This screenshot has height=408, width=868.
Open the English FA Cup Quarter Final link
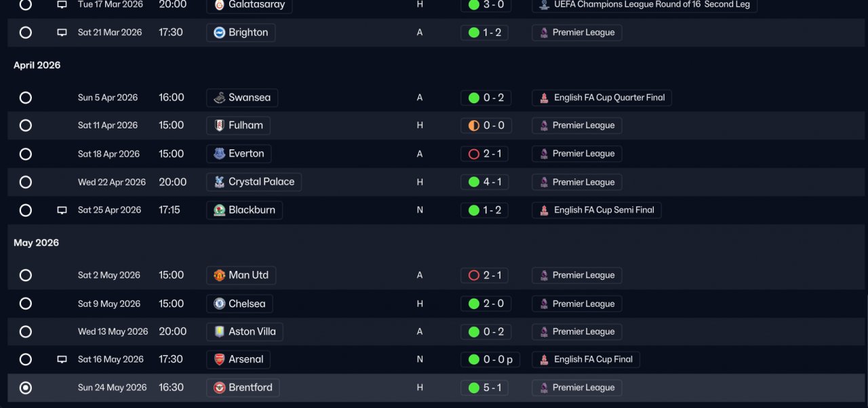tap(602, 98)
